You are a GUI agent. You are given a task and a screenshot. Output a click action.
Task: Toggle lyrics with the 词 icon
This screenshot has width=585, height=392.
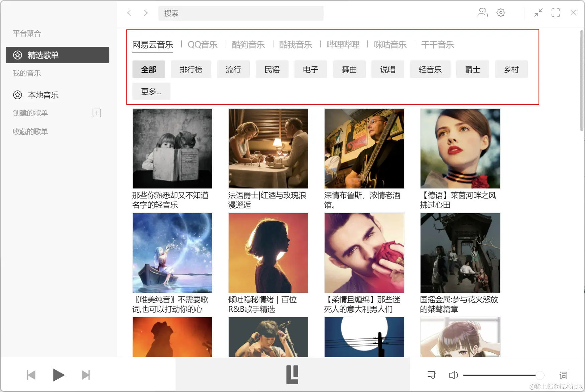[563, 375]
